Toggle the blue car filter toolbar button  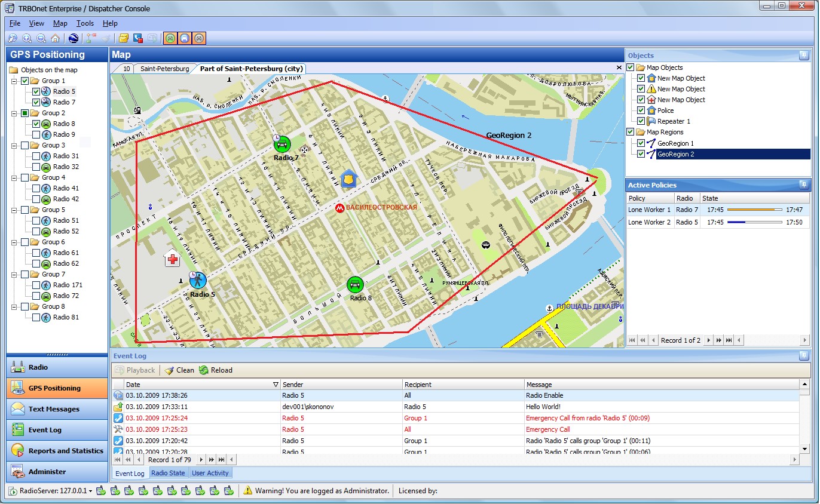(185, 38)
